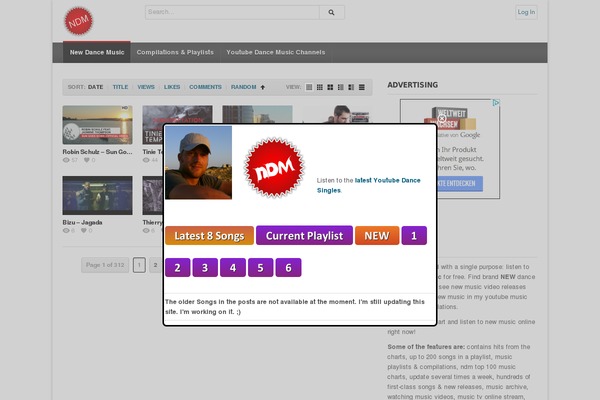Click the Bizu – Jagada title
This screenshot has width=600, height=400.
pos(82,222)
